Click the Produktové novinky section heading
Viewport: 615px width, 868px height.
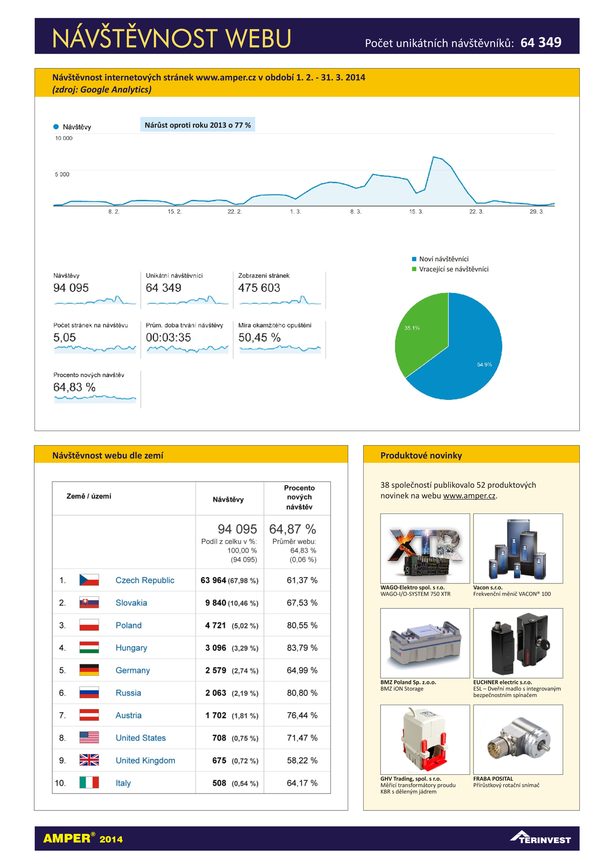(421, 456)
